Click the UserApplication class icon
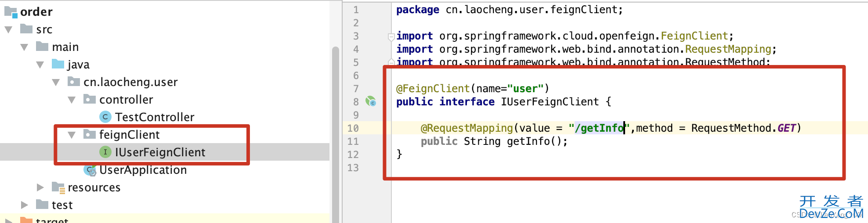Screen dimensions: 868x223 (x=90, y=170)
